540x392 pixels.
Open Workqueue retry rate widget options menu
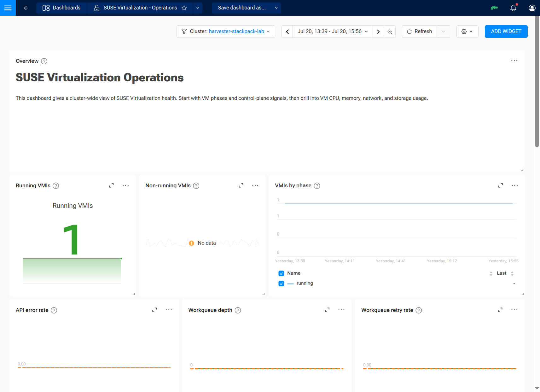pos(514,310)
